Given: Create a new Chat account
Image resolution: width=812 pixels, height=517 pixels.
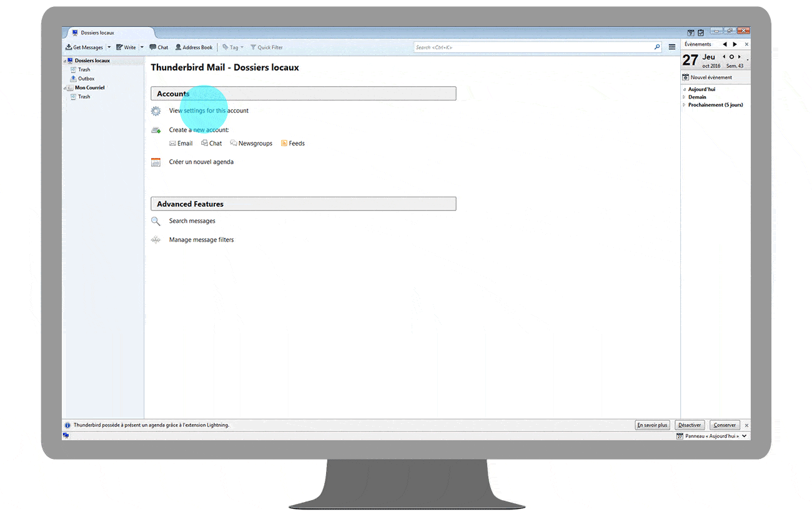Looking at the screenshot, I should [x=212, y=144].
